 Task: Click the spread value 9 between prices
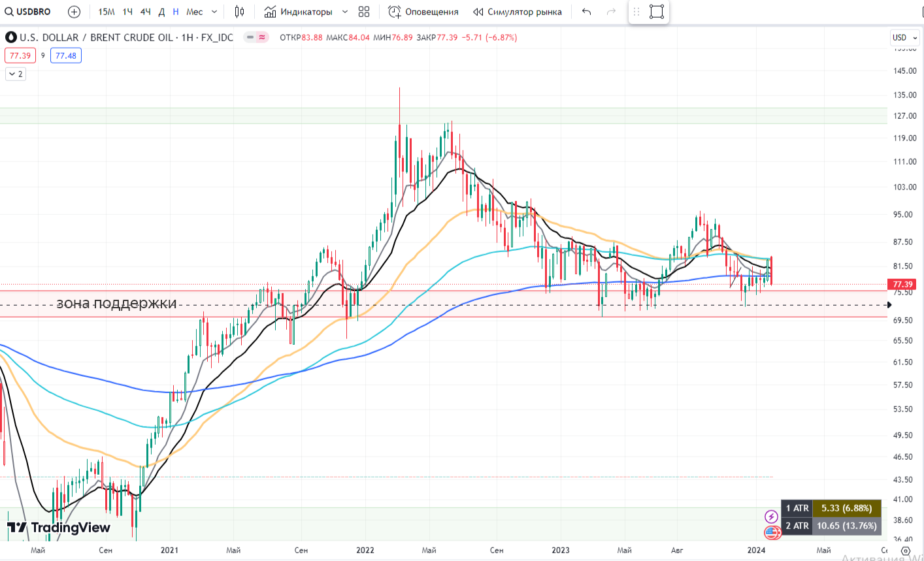(x=43, y=56)
